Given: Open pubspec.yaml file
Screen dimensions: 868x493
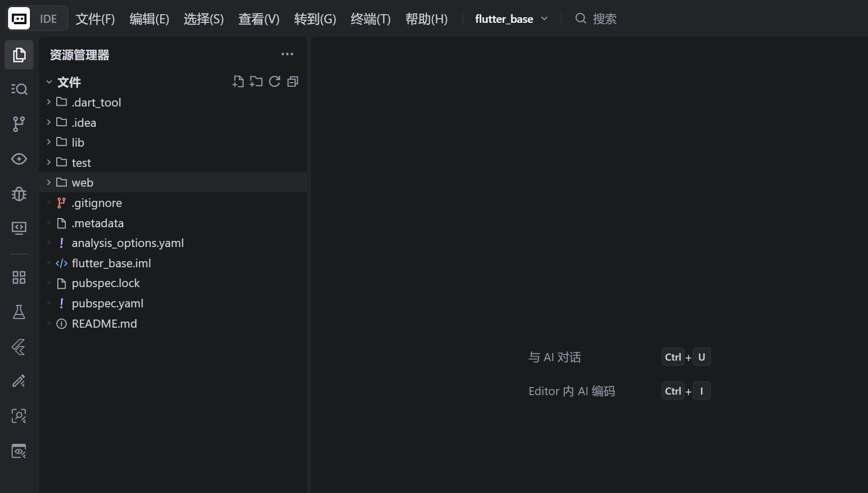Looking at the screenshot, I should (107, 303).
